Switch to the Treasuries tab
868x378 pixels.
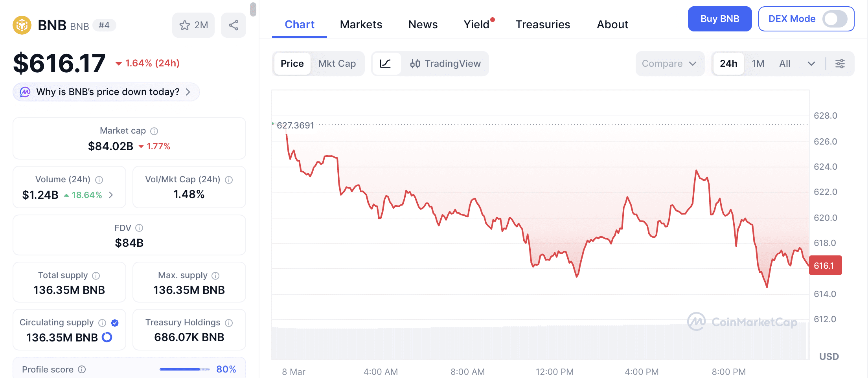point(542,25)
